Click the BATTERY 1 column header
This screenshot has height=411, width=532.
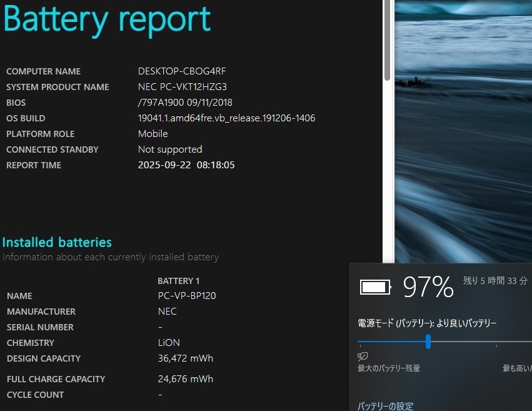point(178,281)
